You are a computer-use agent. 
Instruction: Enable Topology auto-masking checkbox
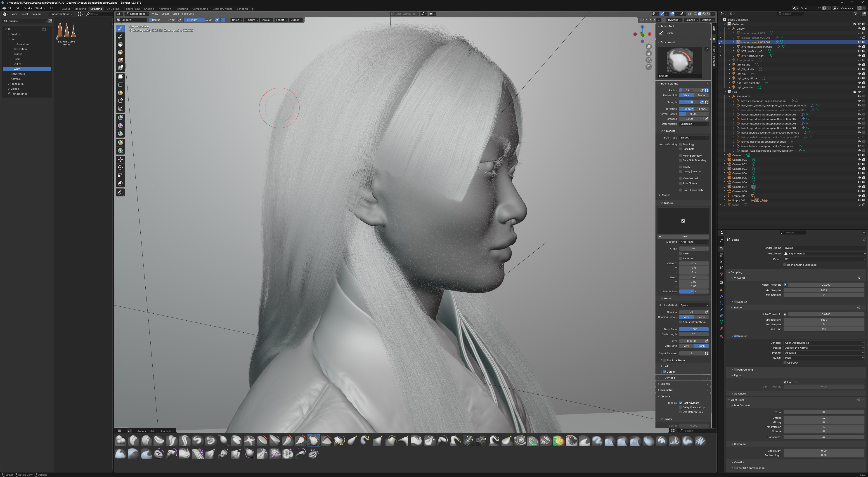[681, 145]
